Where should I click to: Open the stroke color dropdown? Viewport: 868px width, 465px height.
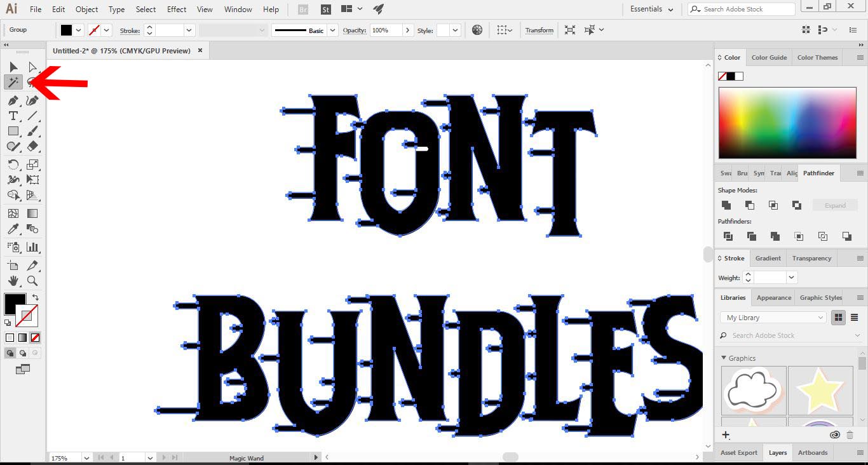pos(107,30)
